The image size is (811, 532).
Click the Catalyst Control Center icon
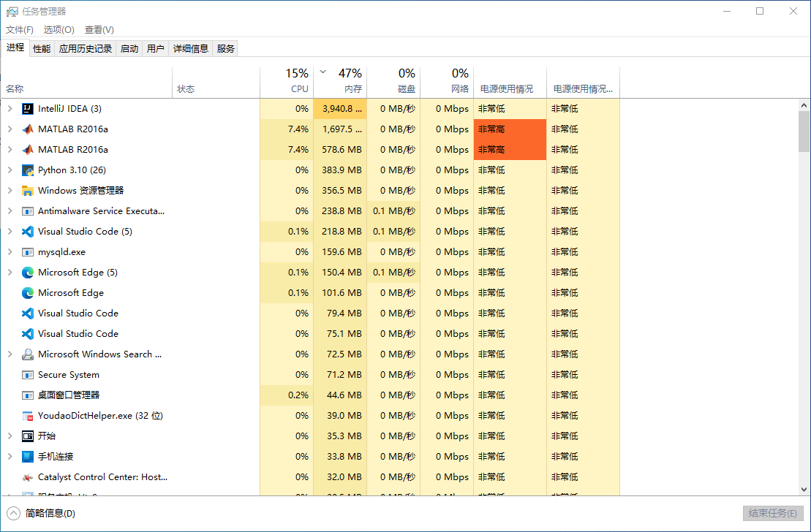pos(27,477)
